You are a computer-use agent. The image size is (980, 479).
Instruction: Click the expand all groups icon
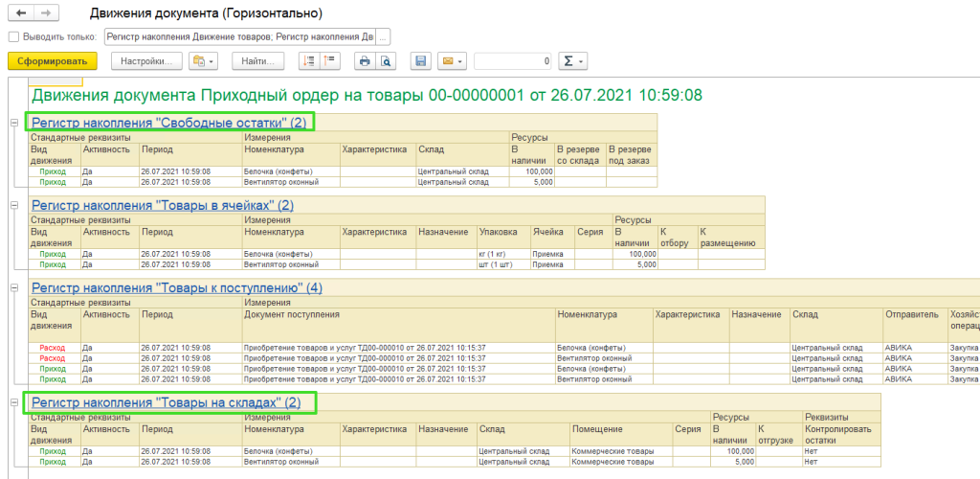[x=307, y=61]
